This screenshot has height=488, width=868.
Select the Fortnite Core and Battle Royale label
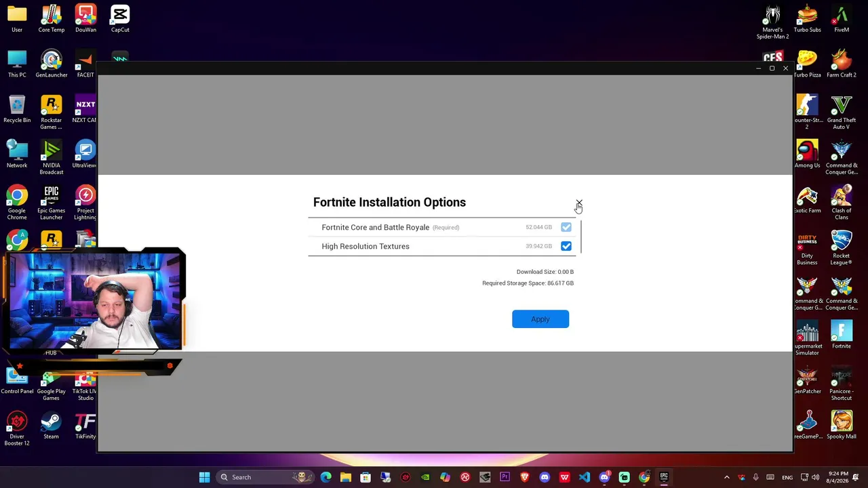(x=375, y=227)
